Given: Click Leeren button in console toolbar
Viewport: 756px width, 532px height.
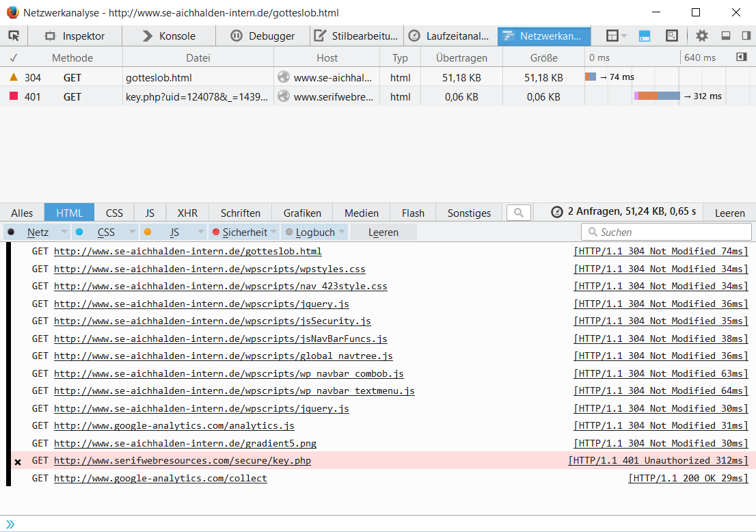Looking at the screenshot, I should pos(383,232).
